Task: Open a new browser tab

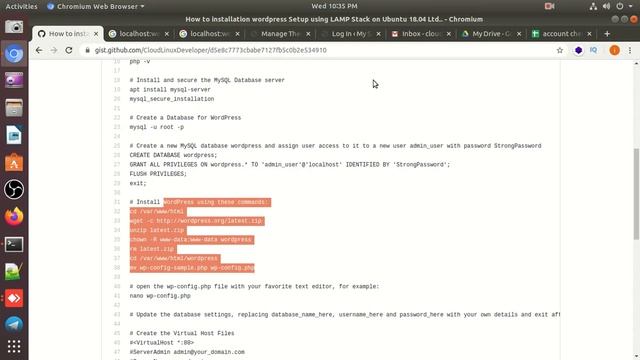Action: click(607, 34)
